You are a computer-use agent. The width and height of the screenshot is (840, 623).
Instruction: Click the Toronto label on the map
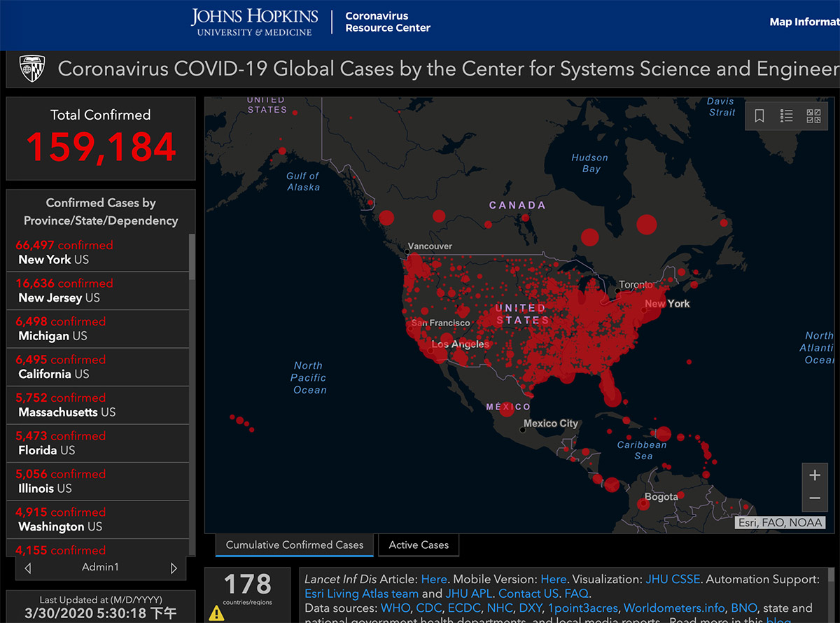(x=636, y=285)
